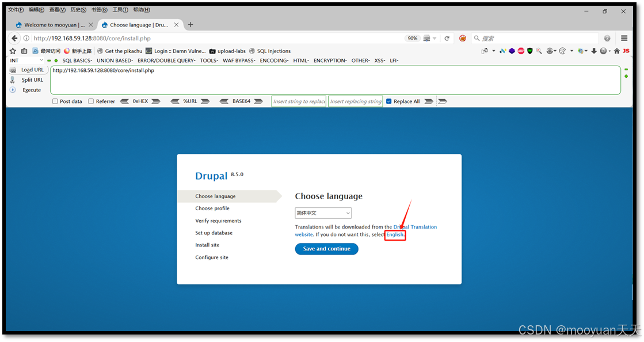The image size is (644, 342).
Task: Click the %URL decode left arrow
Action: [x=175, y=101]
